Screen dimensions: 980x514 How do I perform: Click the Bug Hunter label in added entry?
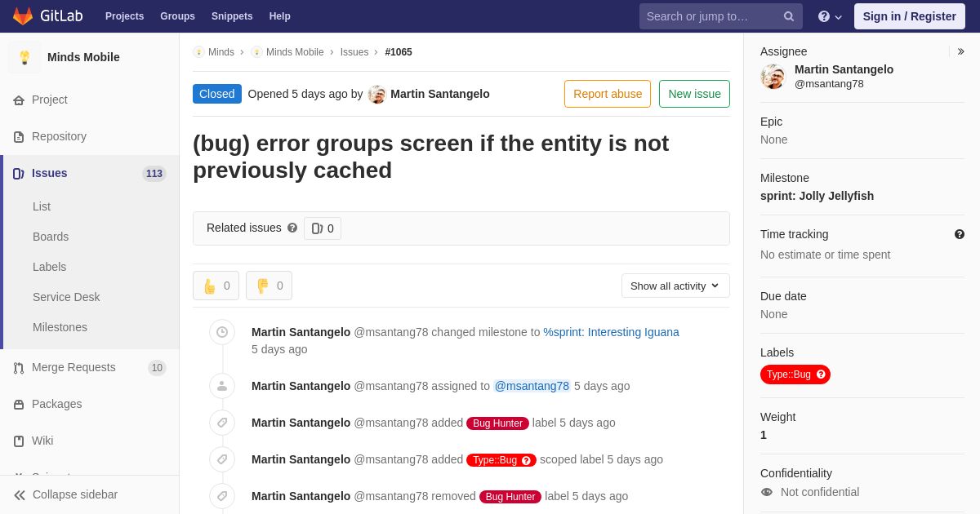[497, 423]
